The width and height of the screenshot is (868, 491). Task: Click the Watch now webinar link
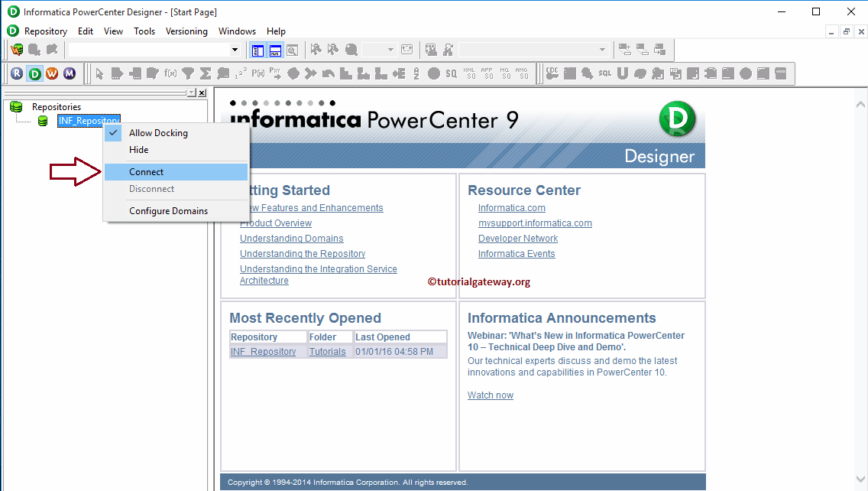click(490, 395)
